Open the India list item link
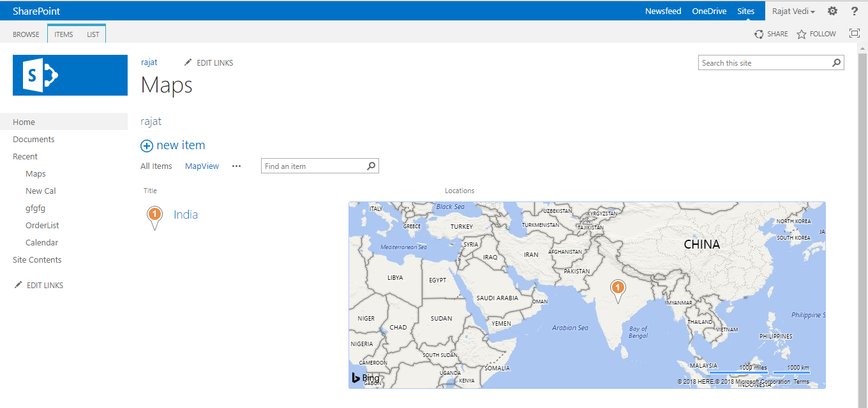This screenshot has height=408, width=868. (x=186, y=214)
